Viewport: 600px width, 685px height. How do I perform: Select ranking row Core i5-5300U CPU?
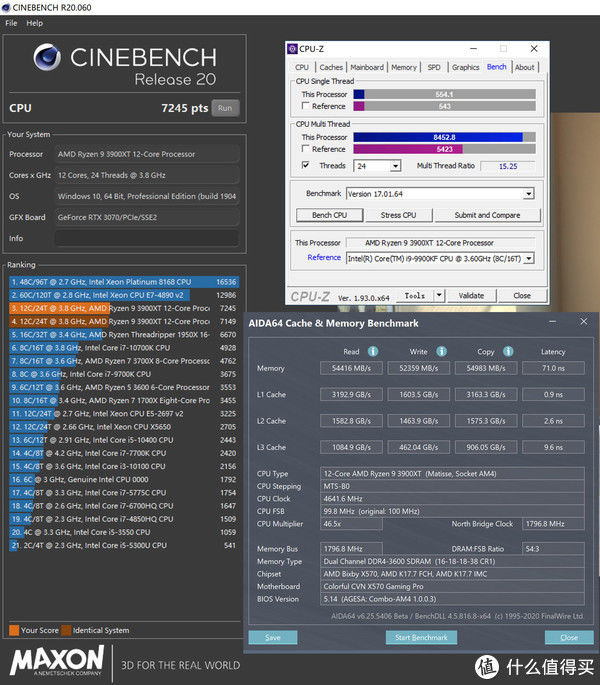click(x=124, y=545)
